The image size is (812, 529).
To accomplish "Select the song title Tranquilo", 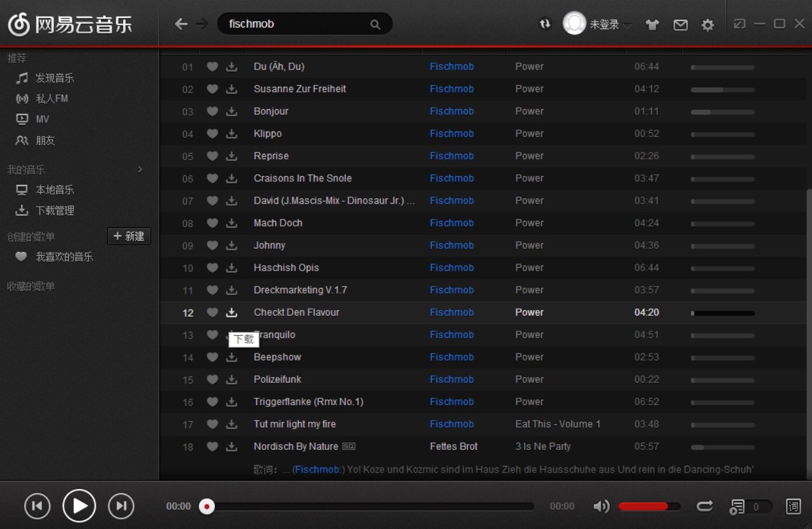I will [x=274, y=334].
